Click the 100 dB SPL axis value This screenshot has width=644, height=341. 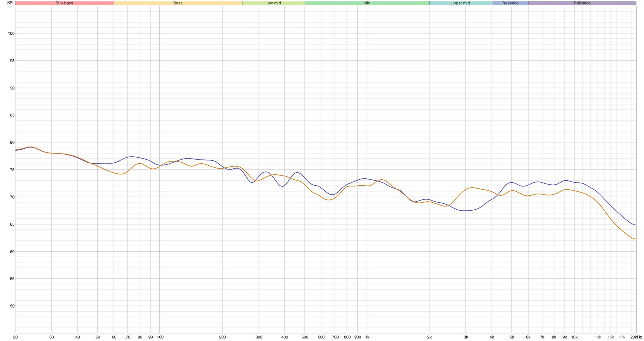tap(11, 33)
